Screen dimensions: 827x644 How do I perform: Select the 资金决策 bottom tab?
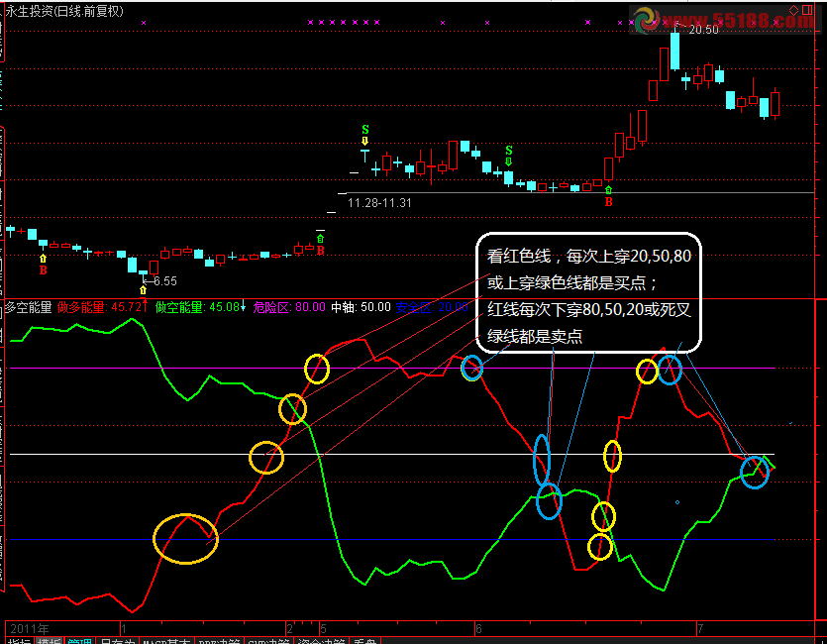tap(321, 640)
